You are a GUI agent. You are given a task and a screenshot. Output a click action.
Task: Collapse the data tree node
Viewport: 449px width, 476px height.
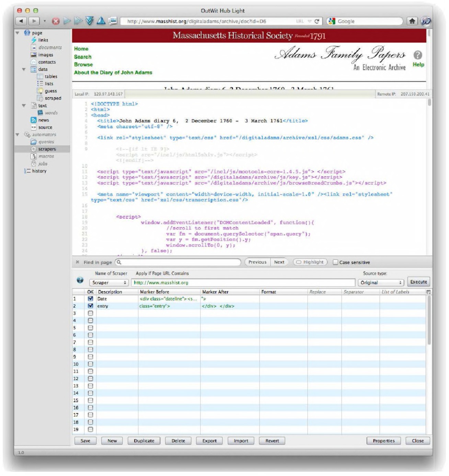pos(24,69)
